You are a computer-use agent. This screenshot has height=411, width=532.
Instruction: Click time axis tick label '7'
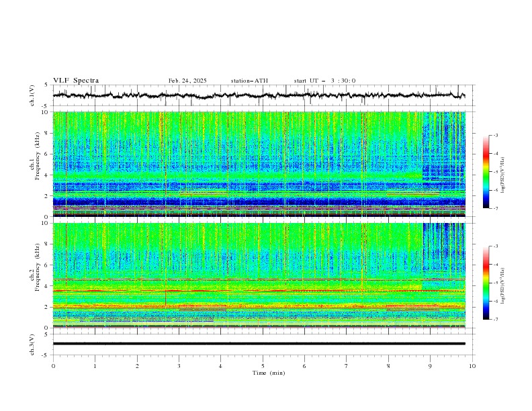(347, 366)
